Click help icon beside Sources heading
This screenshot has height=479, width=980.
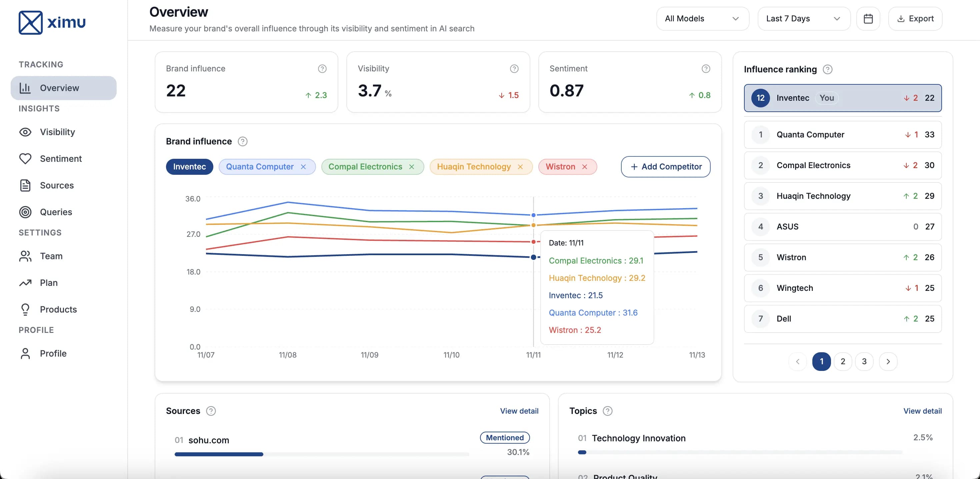(211, 411)
